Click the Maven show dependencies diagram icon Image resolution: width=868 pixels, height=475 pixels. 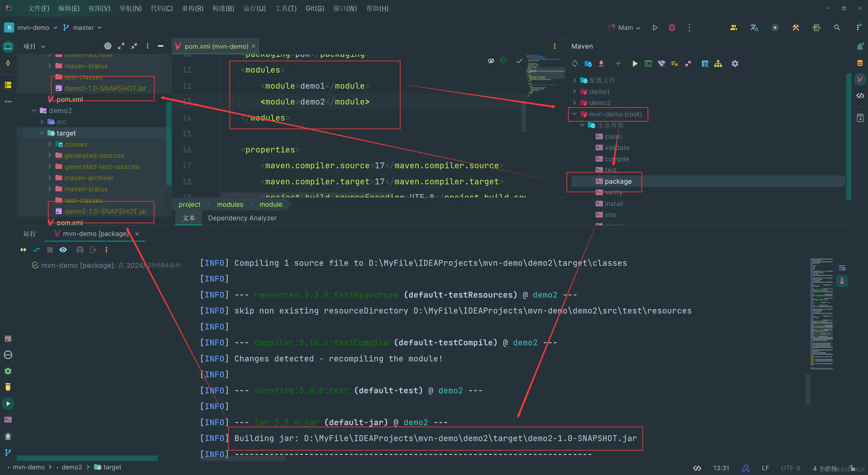718,64
